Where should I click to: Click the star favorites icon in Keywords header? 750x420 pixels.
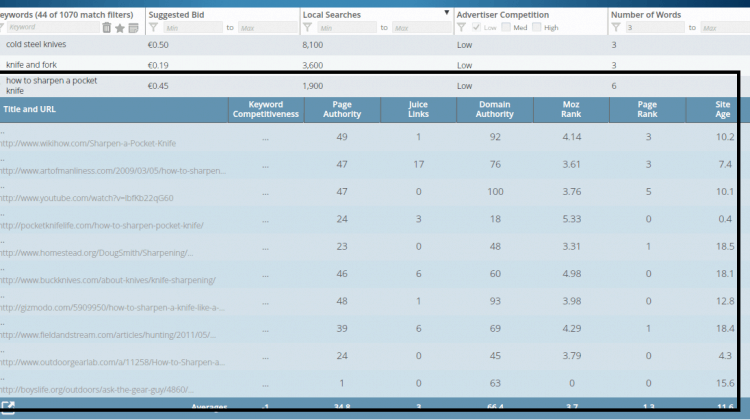[x=120, y=28]
